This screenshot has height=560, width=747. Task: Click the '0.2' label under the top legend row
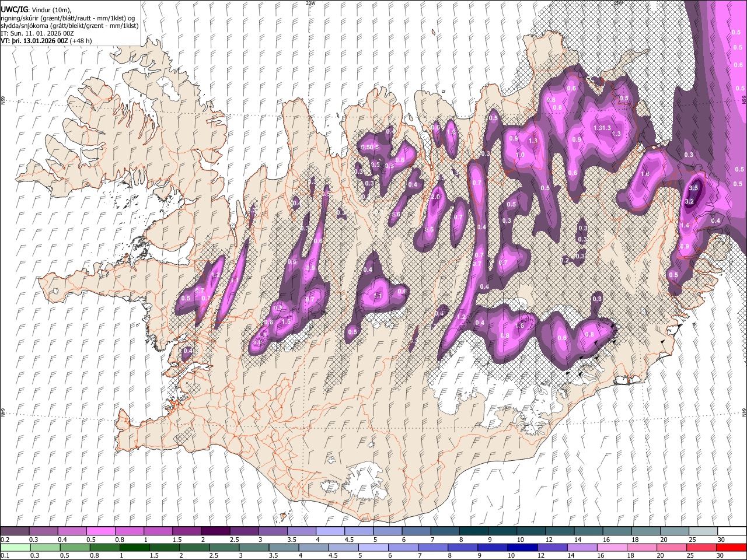click(x=5, y=540)
